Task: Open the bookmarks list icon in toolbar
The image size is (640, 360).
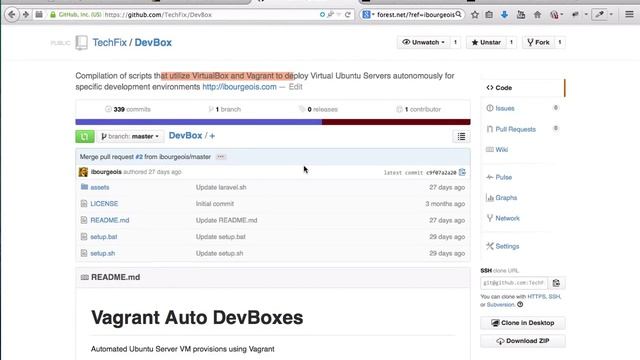Action: coord(489,15)
